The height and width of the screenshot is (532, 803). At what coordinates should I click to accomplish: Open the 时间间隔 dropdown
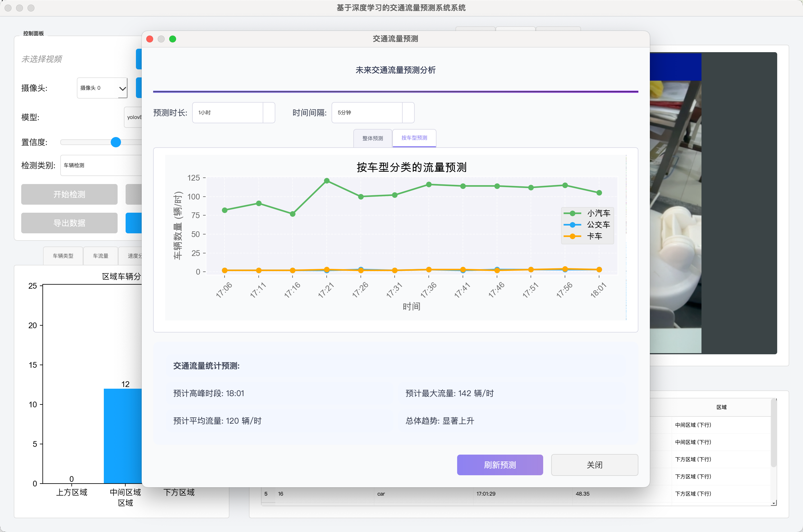[373, 113]
